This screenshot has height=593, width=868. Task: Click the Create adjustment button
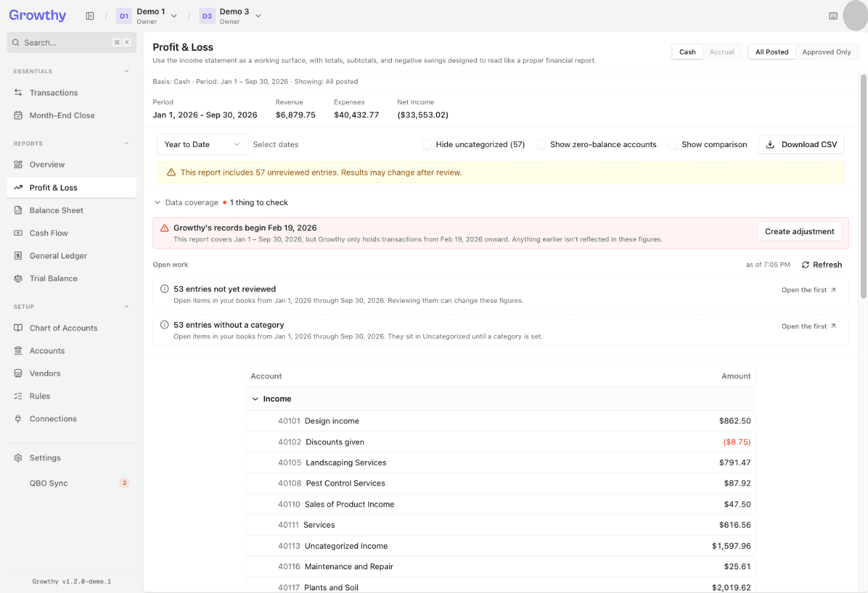point(799,232)
